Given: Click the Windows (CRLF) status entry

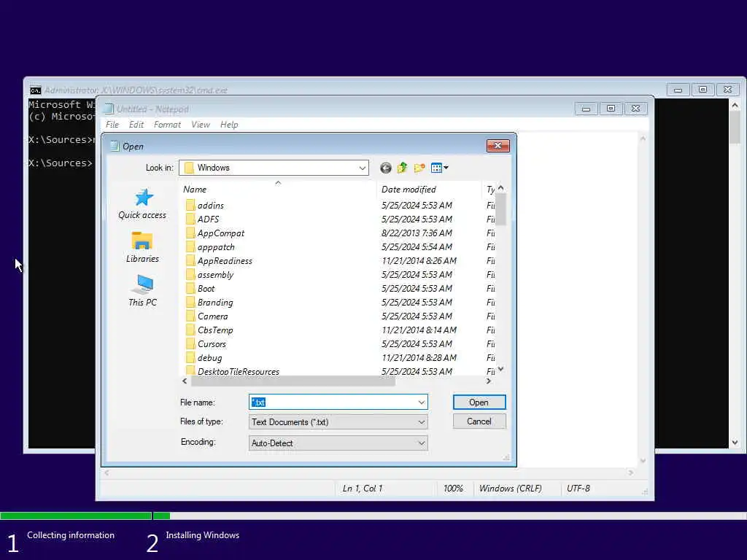Looking at the screenshot, I should pyautogui.click(x=510, y=488).
